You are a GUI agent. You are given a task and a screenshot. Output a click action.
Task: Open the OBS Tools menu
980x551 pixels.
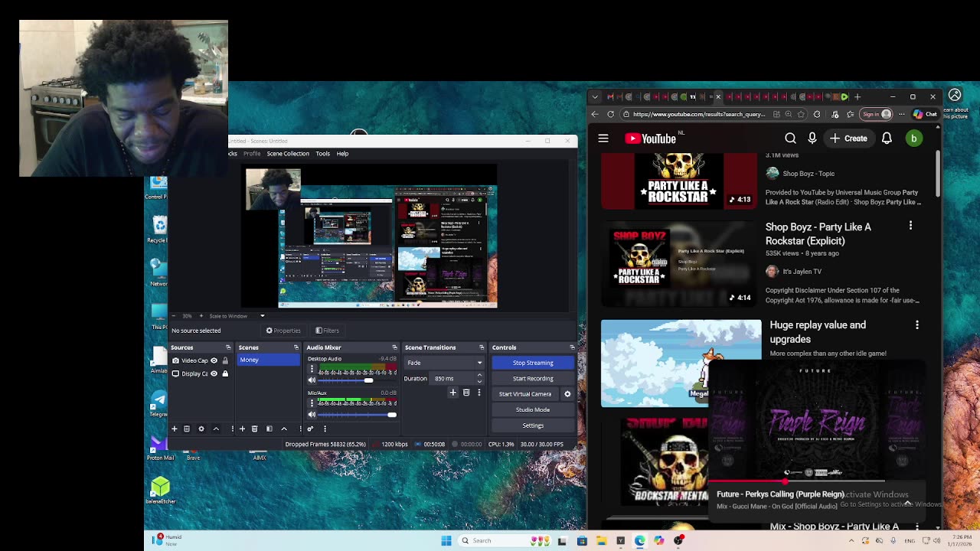[322, 154]
